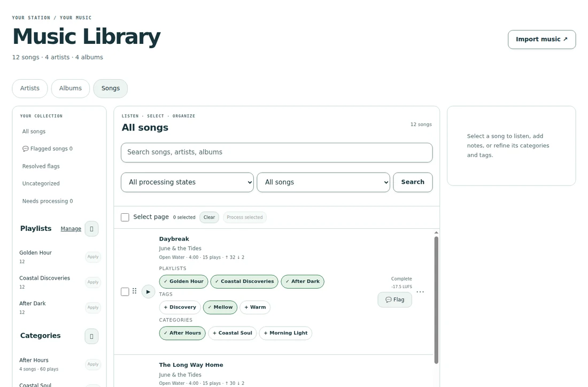Toggle After Dark playlist chip on Daybreak
This screenshot has width=588, height=387.
click(x=302, y=281)
